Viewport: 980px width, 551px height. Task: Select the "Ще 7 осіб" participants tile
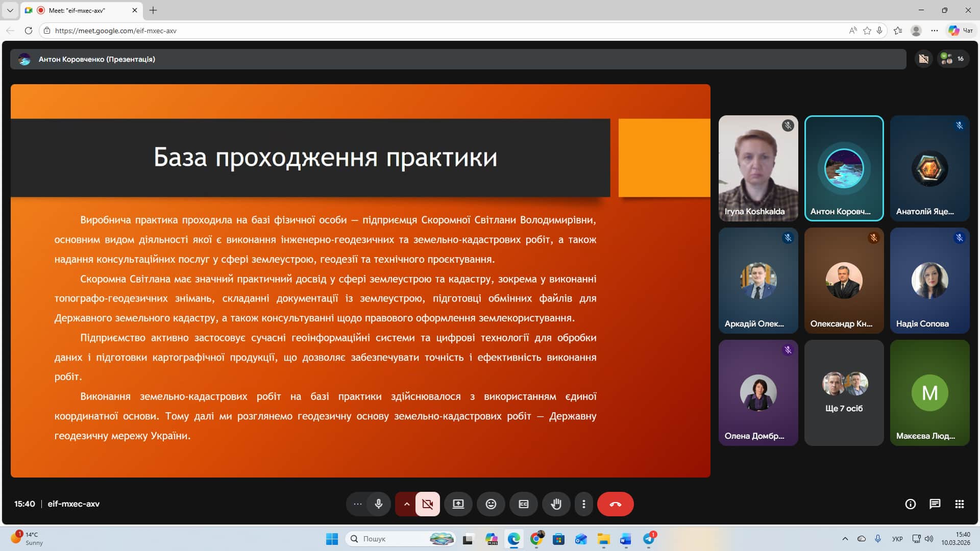click(x=844, y=393)
